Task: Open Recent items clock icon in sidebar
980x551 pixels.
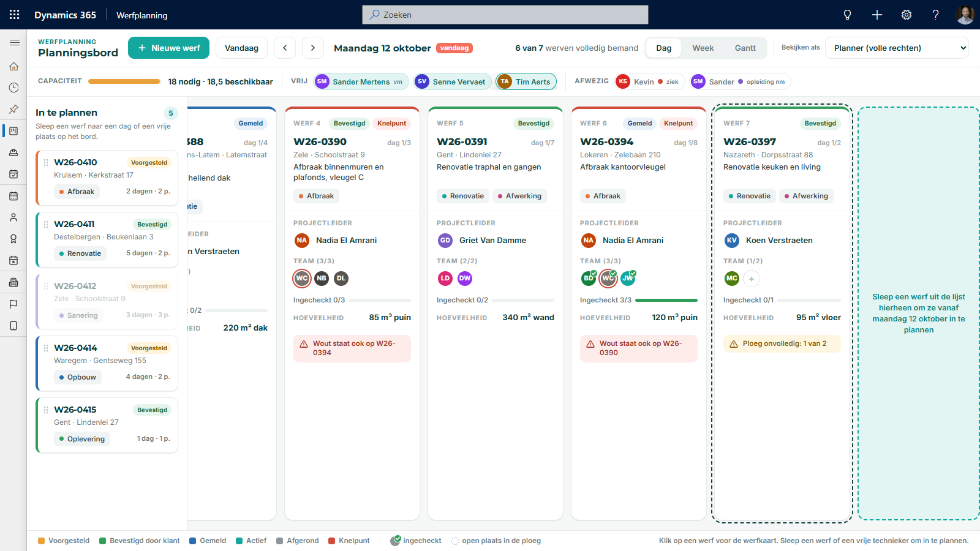Action: click(x=13, y=88)
